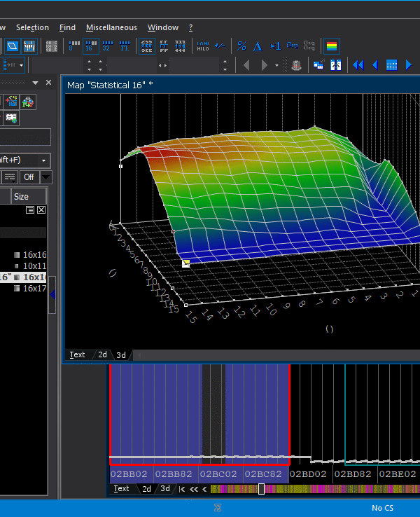This screenshot has height=517, width=420.
Task: Switch to 8 bit data format
Action: 74,46
